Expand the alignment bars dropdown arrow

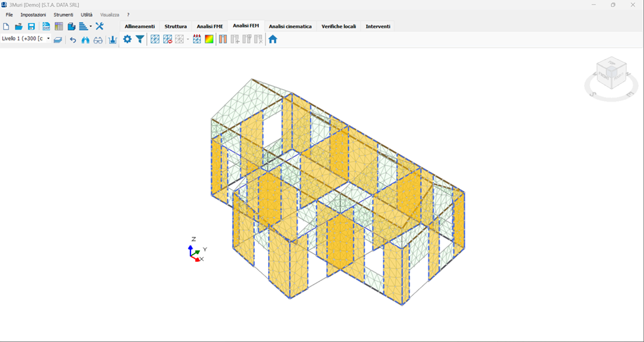pyautogui.click(x=91, y=27)
